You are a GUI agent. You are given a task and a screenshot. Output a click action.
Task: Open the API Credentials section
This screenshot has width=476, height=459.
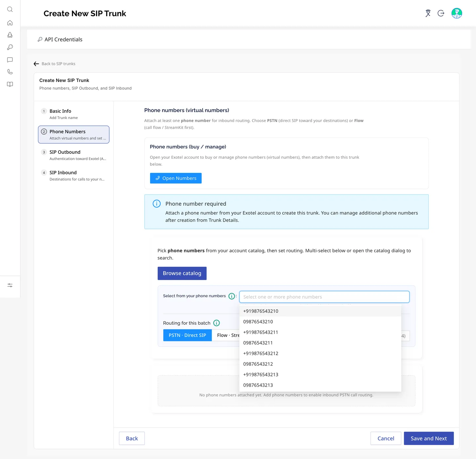(x=60, y=39)
